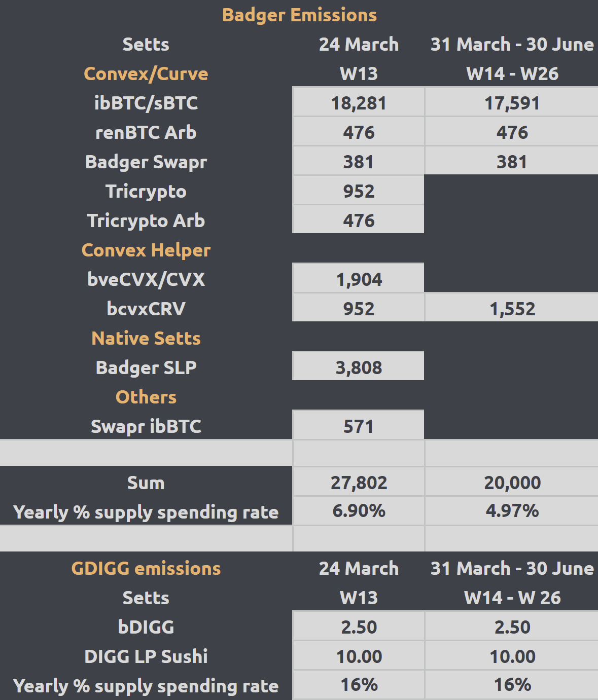Select the 6.90% yearly spending rate cell
Screen dimensions: 598x700
[359, 511]
